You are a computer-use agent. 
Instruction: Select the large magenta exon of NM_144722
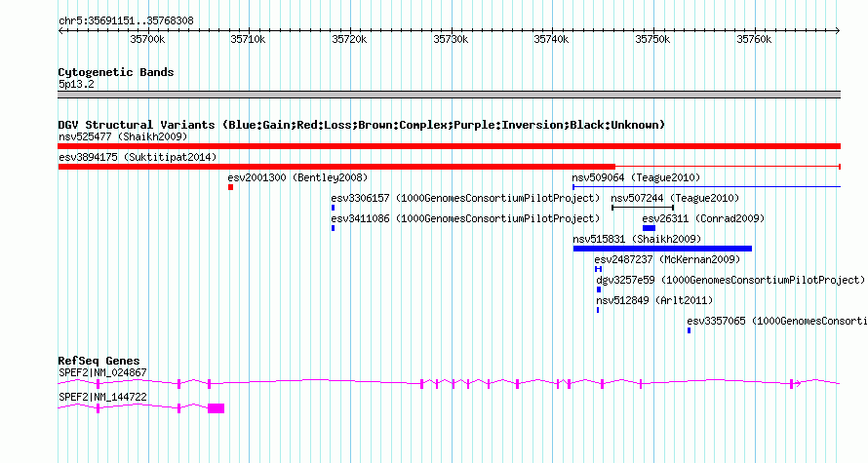[x=216, y=408]
